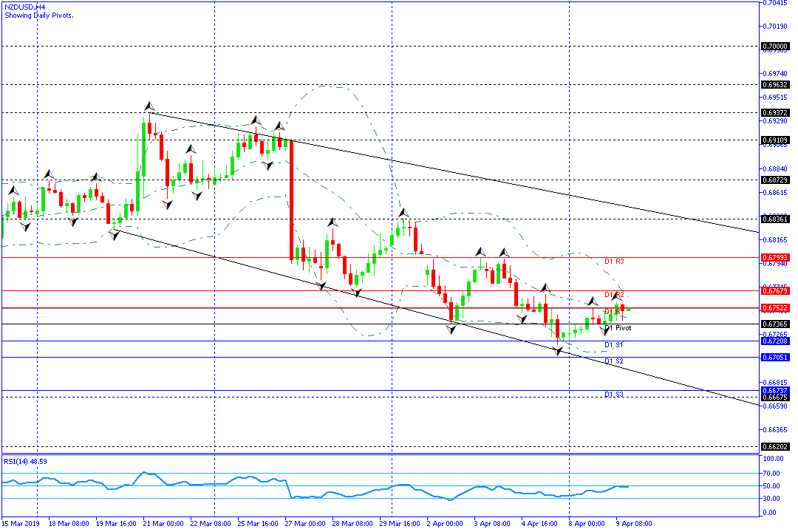This screenshot has width=798, height=532.
Task: Click the 18 Mar 08:00 time label
Action: coord(69,524)
